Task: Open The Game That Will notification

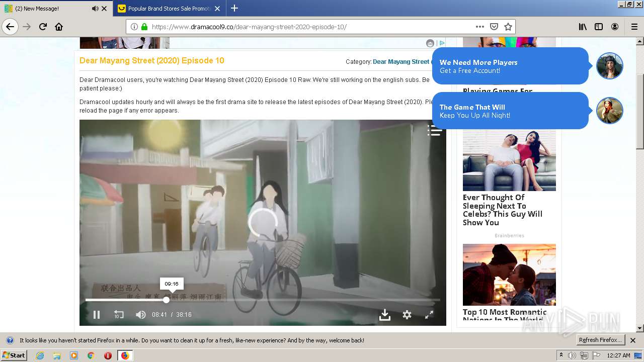Action: coord(510,111)
